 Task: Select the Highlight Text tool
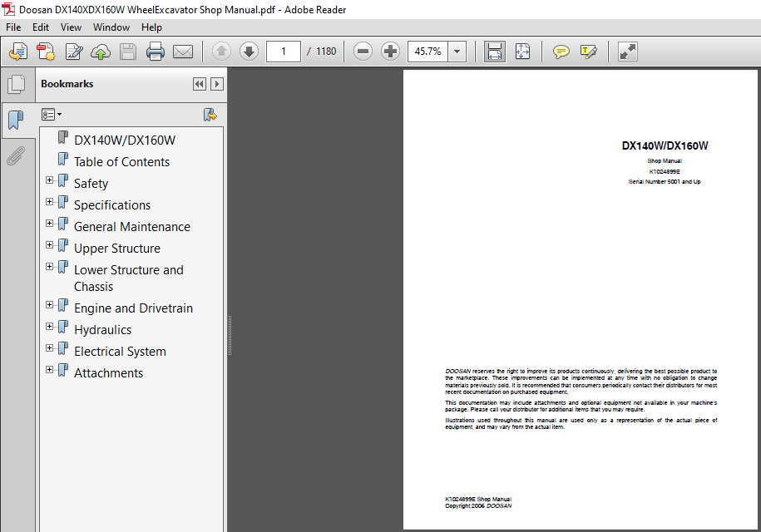pos(588,52)
